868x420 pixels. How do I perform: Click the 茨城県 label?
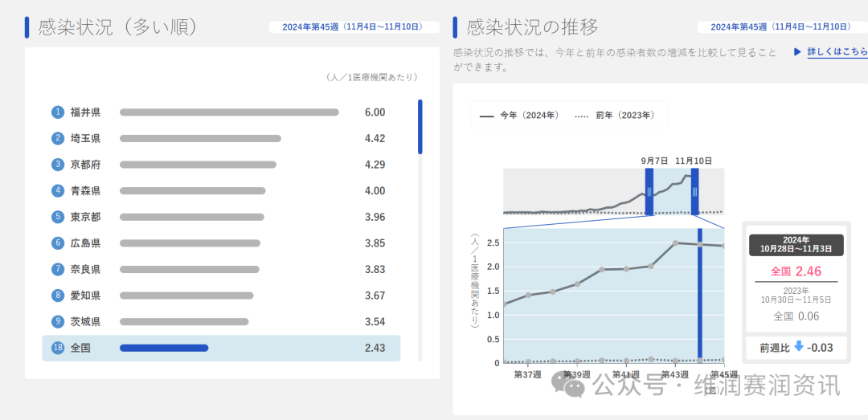click(x=85, y=321)
